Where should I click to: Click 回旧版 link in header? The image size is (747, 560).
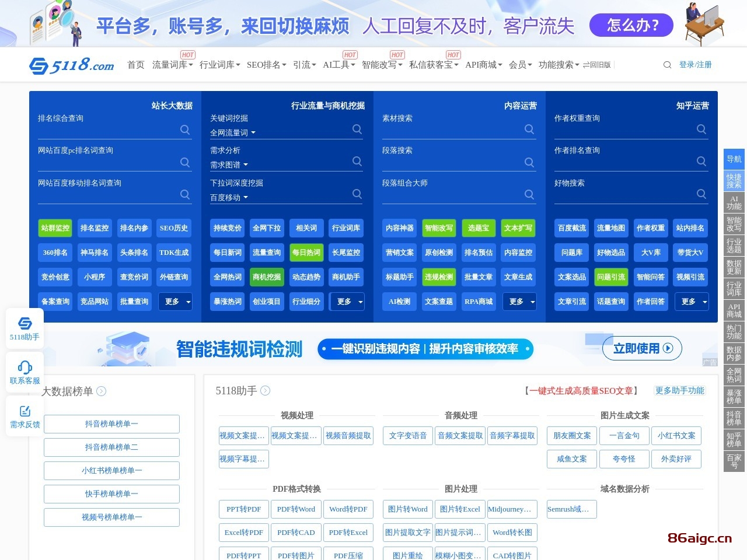point(596,65)
